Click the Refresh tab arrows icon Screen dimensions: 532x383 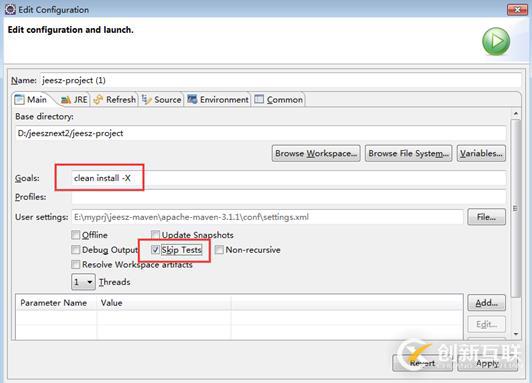click(98, 100)
